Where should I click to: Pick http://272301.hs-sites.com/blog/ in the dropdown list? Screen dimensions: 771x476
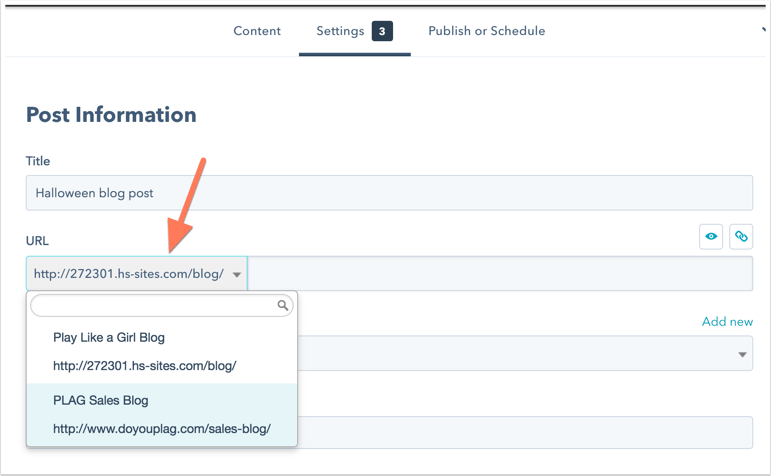(x=145, y=366)
